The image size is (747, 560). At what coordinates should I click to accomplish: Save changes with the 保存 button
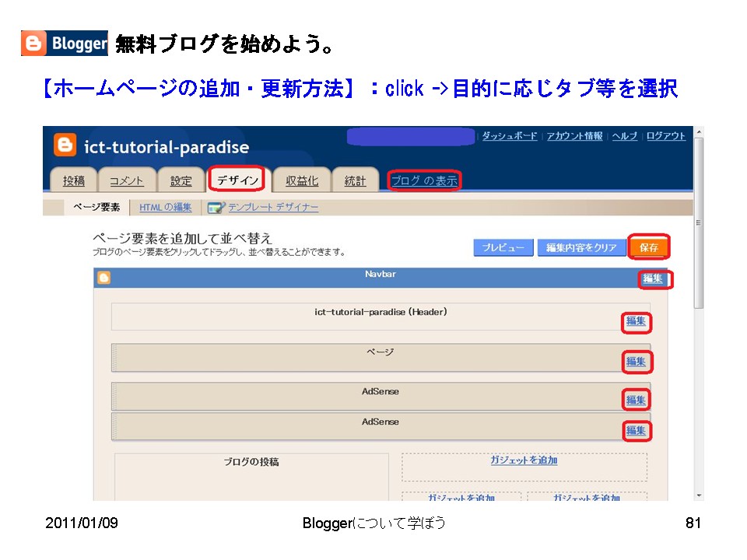pyautogui.click(x=648, y=247)
